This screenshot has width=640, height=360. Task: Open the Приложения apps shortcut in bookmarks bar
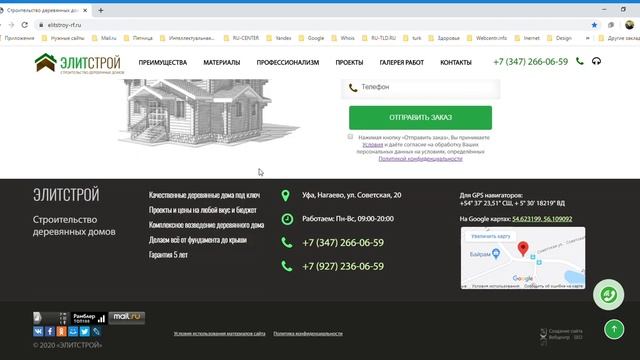(16, 38)
